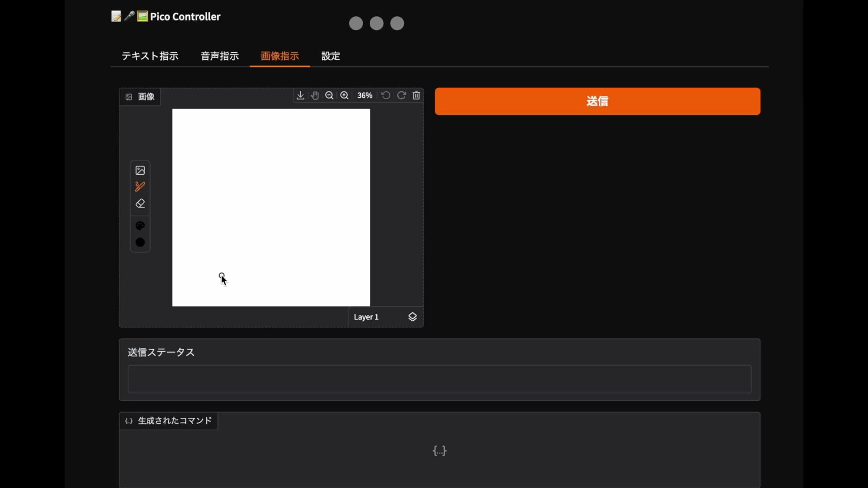Click the 送信ステータス text field

coord(439,379)
